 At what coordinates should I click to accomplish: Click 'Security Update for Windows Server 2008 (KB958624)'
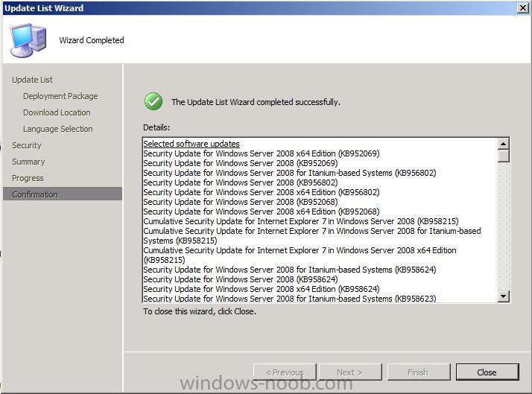tap(241, 279)
